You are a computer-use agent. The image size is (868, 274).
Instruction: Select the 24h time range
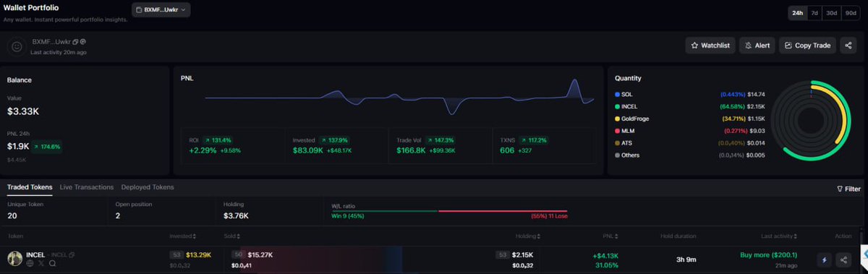point(798,13)
